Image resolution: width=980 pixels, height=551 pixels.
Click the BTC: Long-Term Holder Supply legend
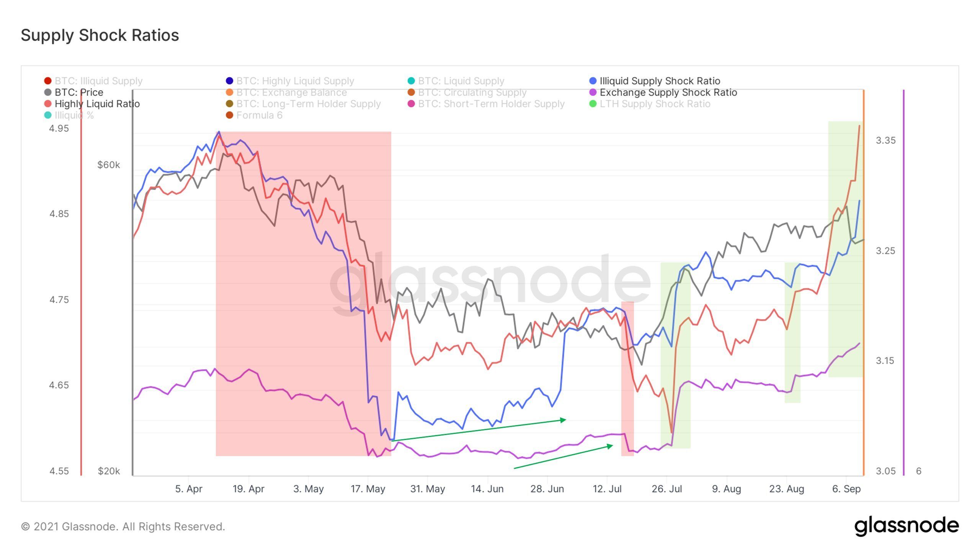[x=303, y=104]
